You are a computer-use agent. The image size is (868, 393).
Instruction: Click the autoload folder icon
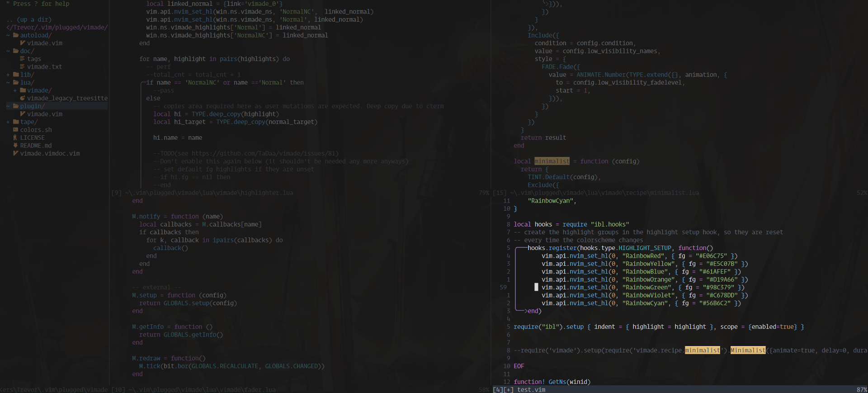[16, 35]
